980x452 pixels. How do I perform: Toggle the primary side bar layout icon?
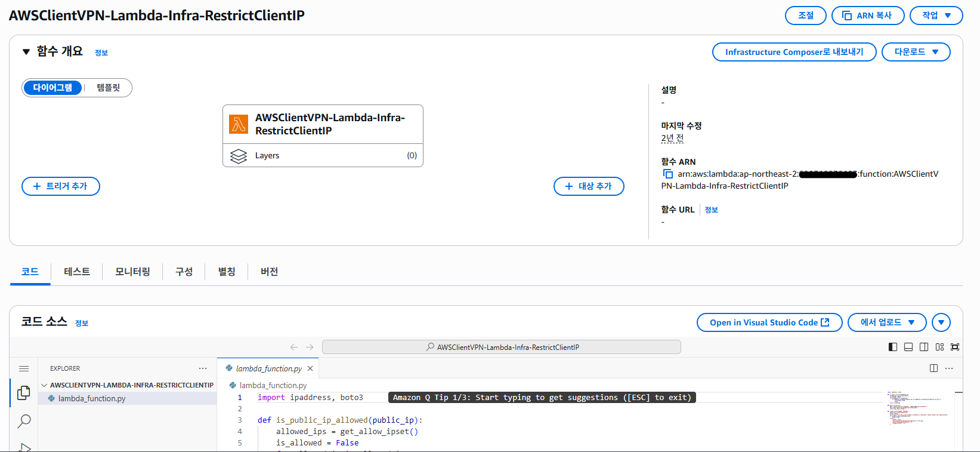pos(893,347)
